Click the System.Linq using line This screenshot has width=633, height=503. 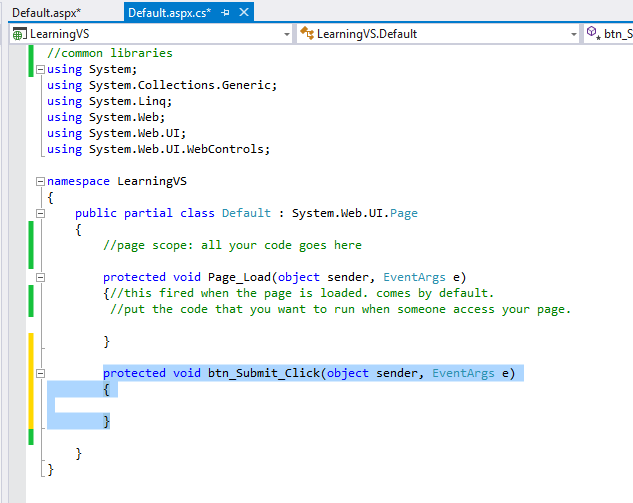point(110,101)
